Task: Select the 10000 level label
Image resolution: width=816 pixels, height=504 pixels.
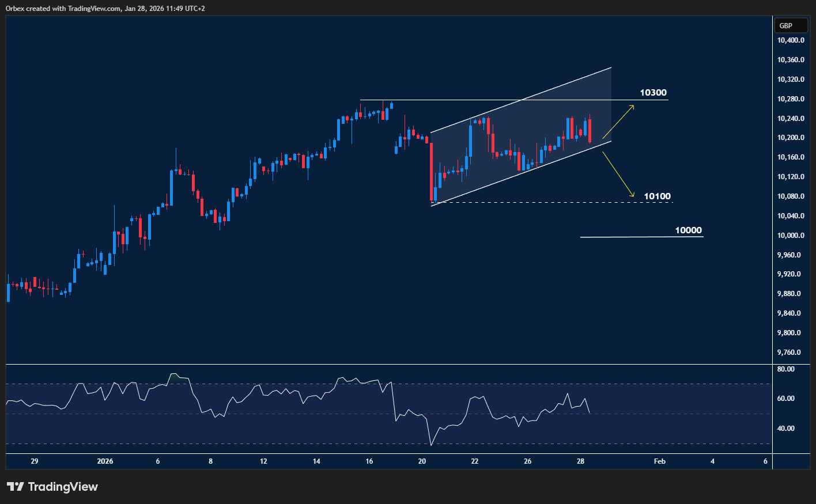Action: [688, 230]
